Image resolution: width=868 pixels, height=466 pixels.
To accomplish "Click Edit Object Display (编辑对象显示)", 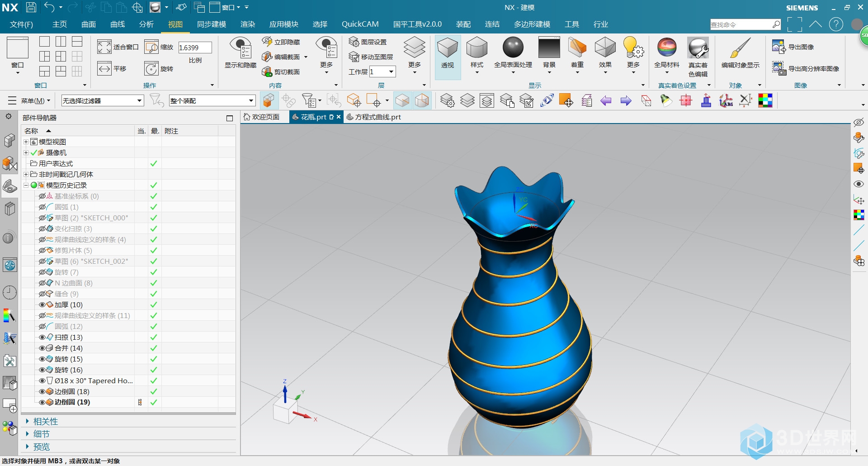I will (741, 53).
